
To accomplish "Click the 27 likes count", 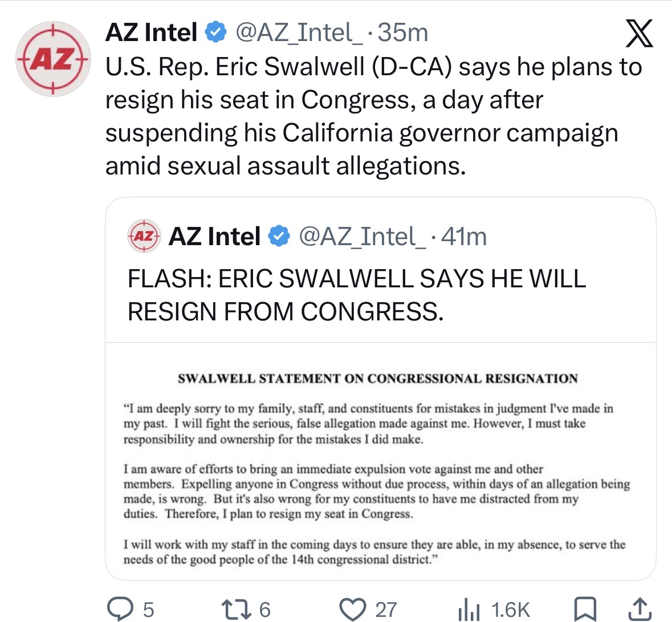I will (x=386, y=609).
